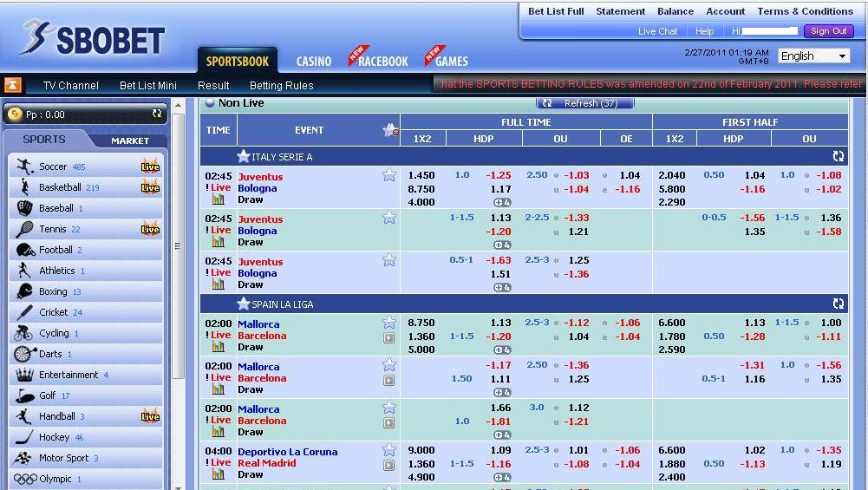Open the Football helmet icon
Image resolution: width=868 pixels, height=490 pixels.
point(25,250)
